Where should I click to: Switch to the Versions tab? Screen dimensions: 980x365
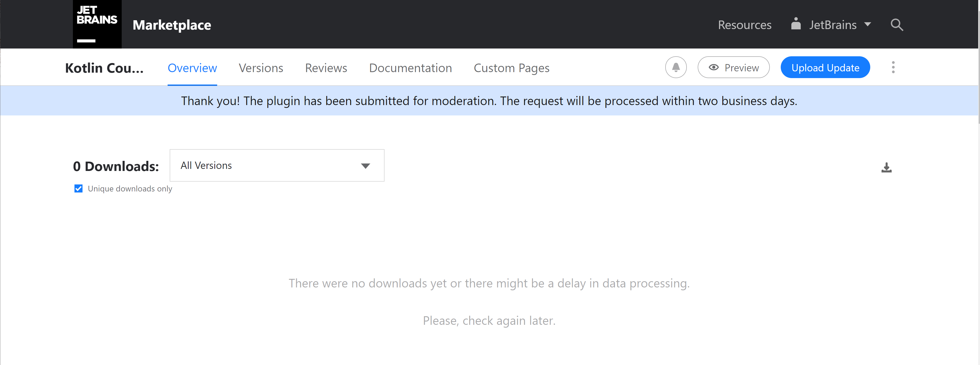261,68
